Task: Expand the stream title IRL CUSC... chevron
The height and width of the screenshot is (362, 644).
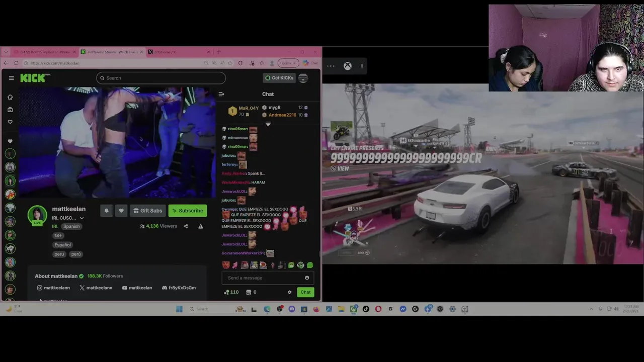Action: click(82, 218)
